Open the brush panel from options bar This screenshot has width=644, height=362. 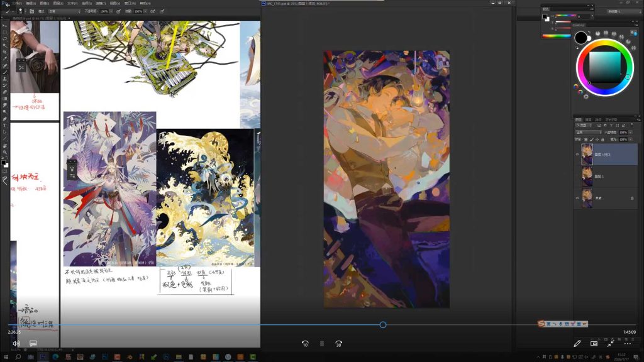click(31, 11)
